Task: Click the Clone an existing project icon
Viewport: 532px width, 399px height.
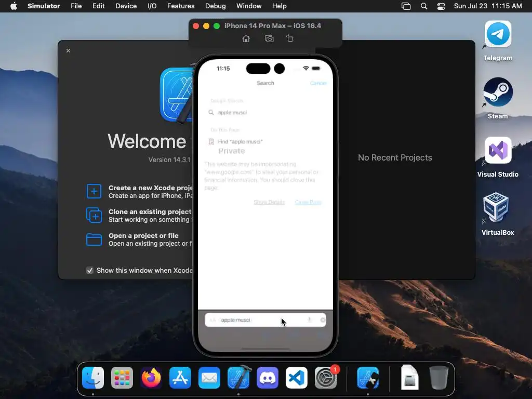Action: (x=94, y=215)
